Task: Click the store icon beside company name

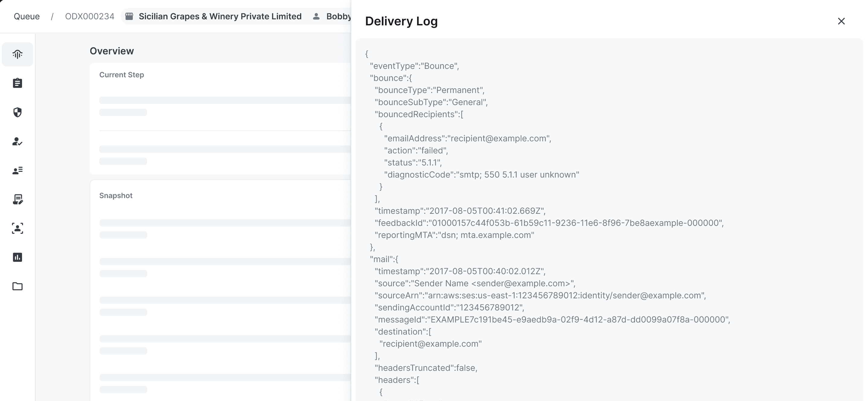Action: click(129, 16)
